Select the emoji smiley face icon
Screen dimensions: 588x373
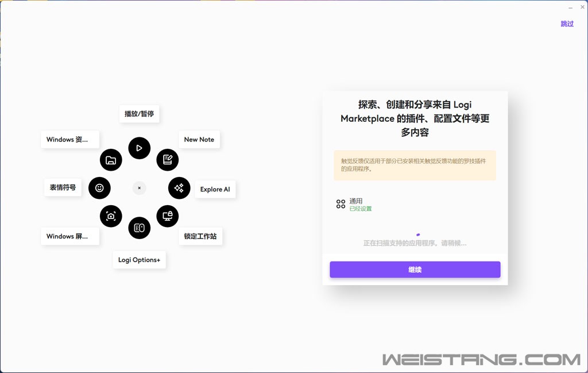click(x=99, y=188)
